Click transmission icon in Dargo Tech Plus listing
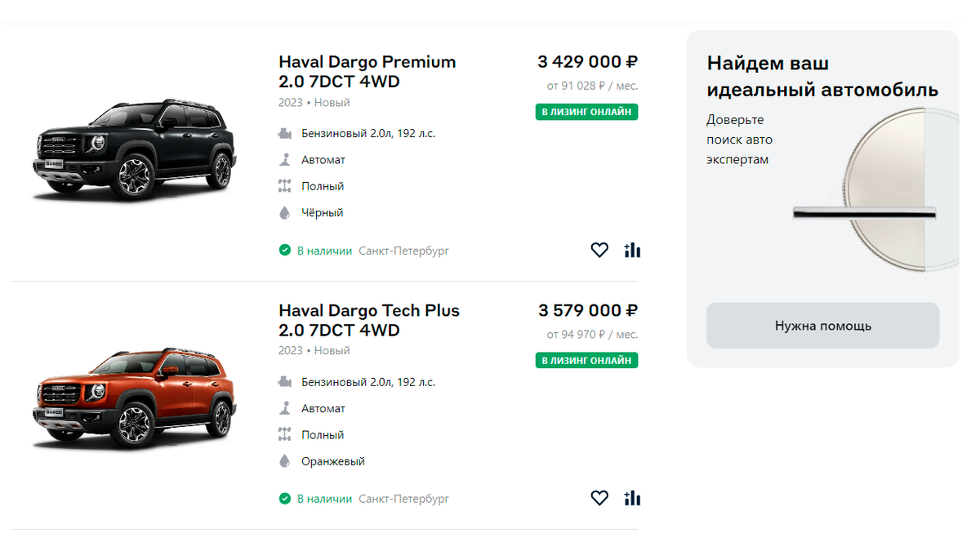Image resolution: width=980 pixels, height=551 pixels. click(x=284, y=408)
